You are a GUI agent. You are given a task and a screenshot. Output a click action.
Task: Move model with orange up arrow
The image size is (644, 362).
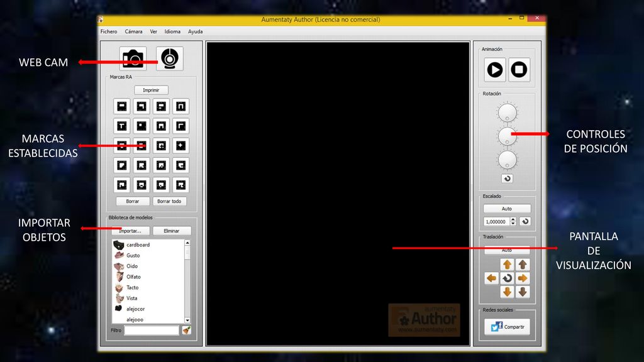pyautogui.click(x=508, y=265)
